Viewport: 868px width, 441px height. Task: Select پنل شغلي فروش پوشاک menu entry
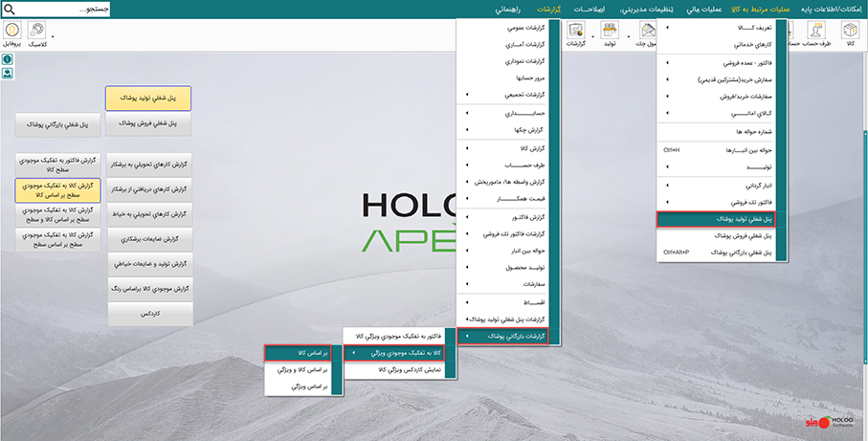click(x=717, y=235)
